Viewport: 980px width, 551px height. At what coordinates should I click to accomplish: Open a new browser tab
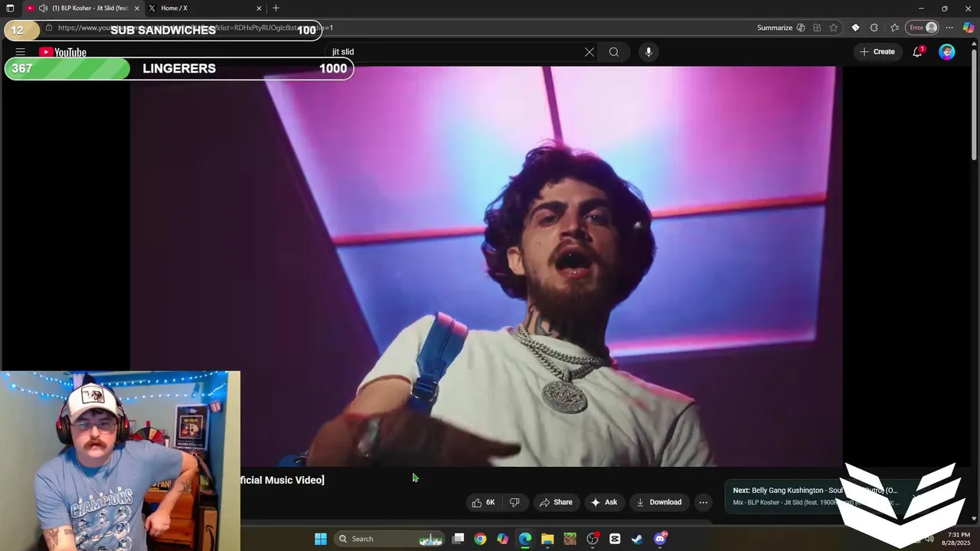276,8
